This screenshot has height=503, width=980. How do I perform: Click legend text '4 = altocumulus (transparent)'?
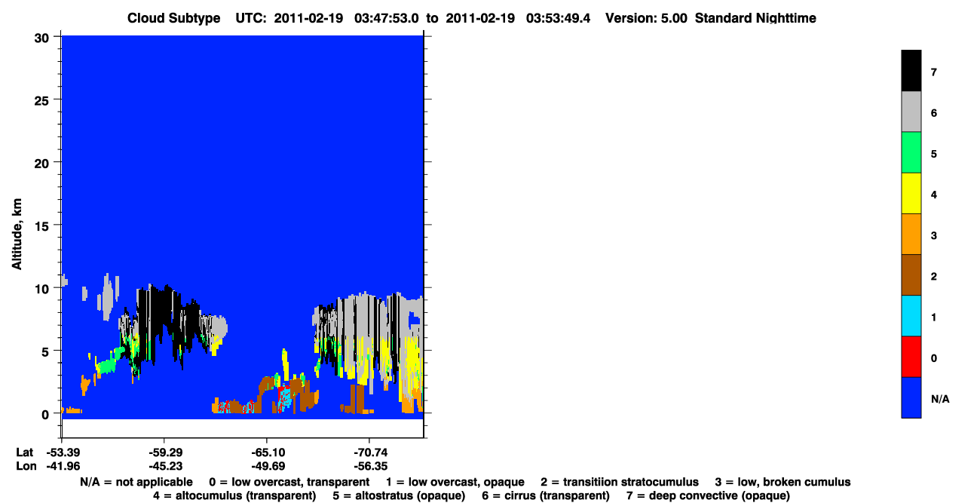[x=234, y=495]
